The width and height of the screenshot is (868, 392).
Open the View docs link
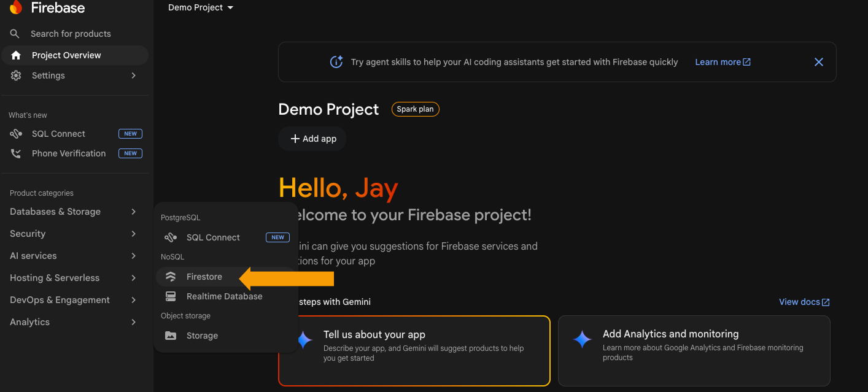[x=804, y=302]
